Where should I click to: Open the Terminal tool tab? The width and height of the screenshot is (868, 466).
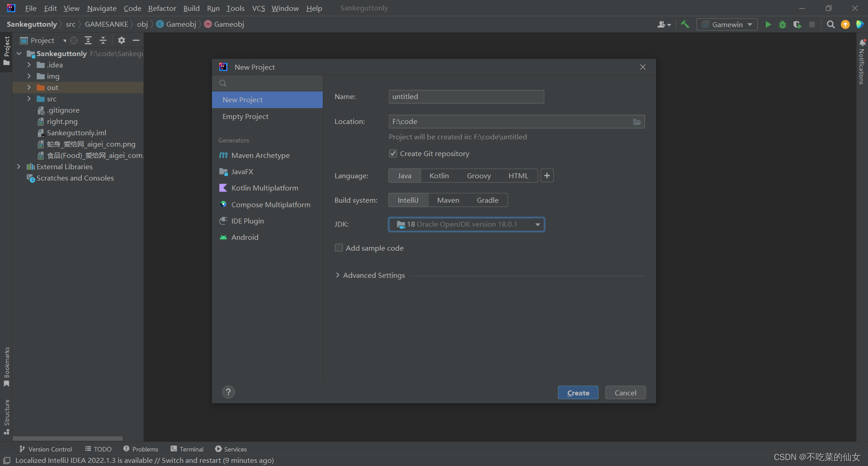[x=187, y=449]
